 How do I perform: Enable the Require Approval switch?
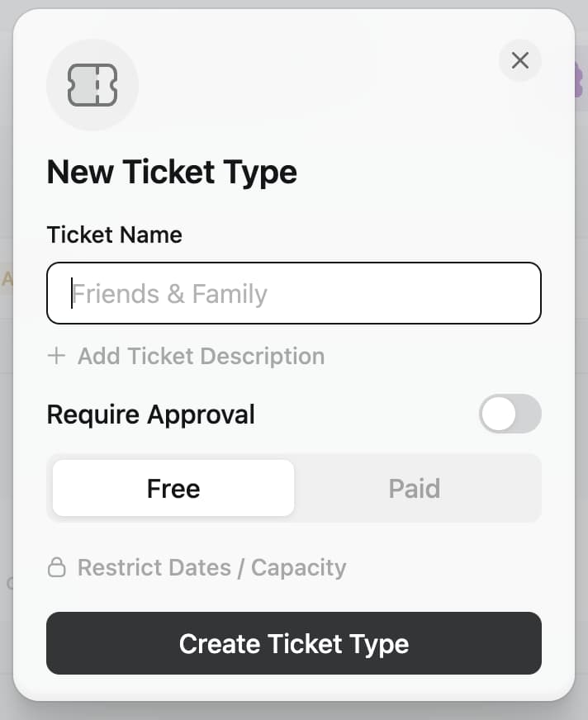click(510, 414)
